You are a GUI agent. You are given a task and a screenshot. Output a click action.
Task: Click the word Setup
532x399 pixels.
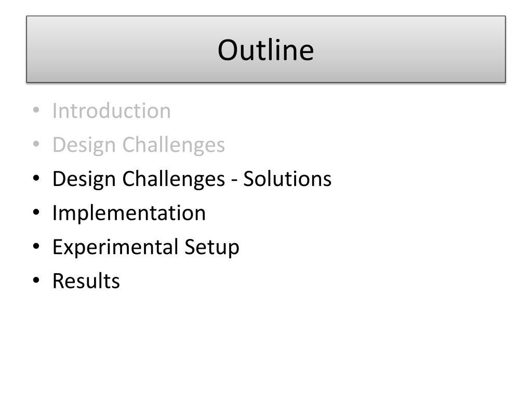212,248
